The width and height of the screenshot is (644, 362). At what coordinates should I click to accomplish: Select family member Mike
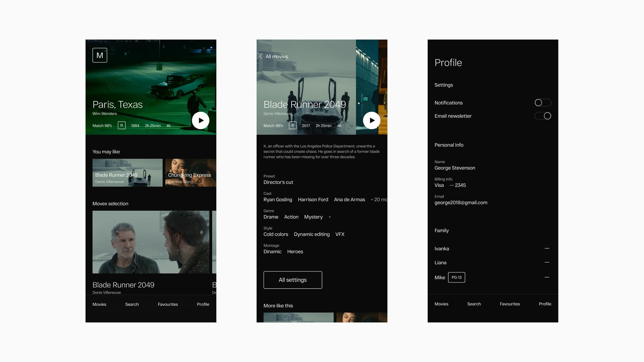440,278
